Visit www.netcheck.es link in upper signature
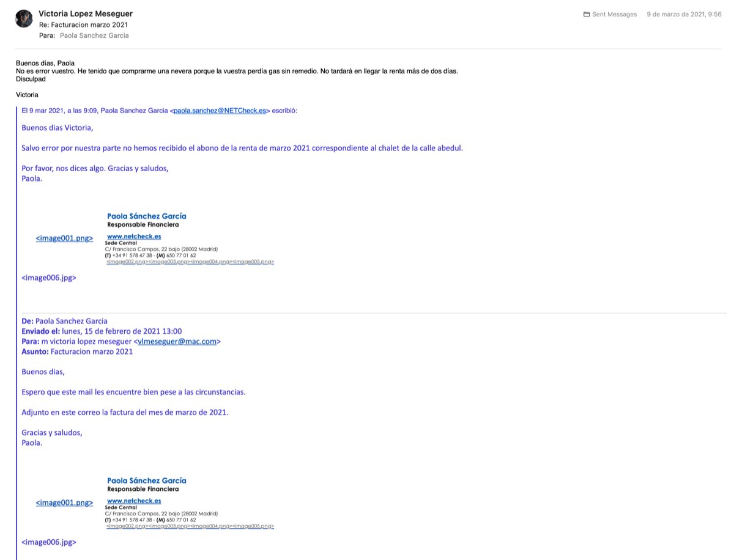 click(134, 236)
